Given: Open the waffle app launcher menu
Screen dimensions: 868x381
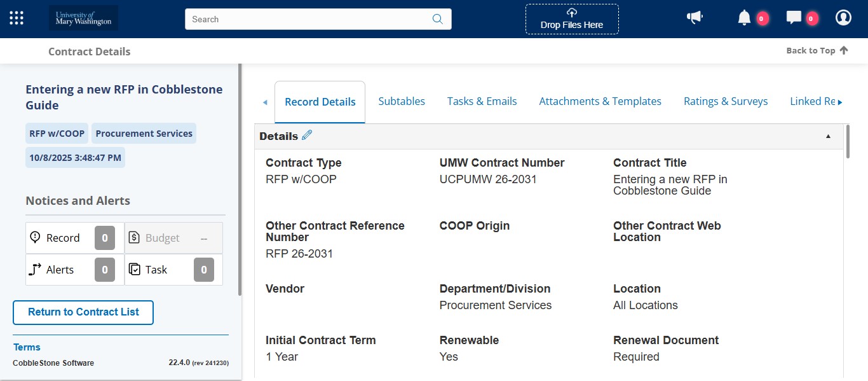Looking at the screenshot, I should pos(16,17).
